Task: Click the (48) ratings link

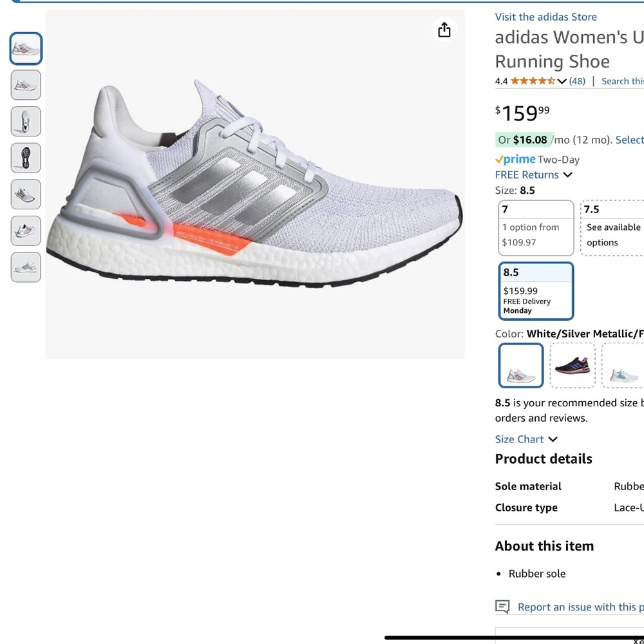Action: [x=577, y=81]
